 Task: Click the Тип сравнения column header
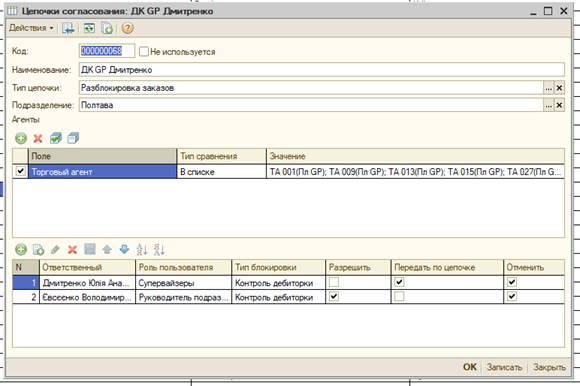(x=222, y=156)
